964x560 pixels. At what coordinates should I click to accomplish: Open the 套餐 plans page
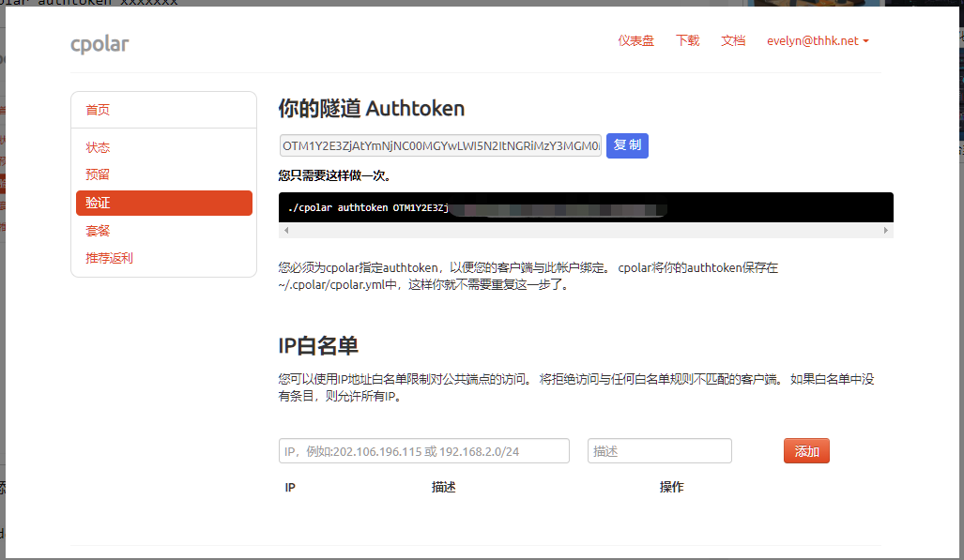98,231
